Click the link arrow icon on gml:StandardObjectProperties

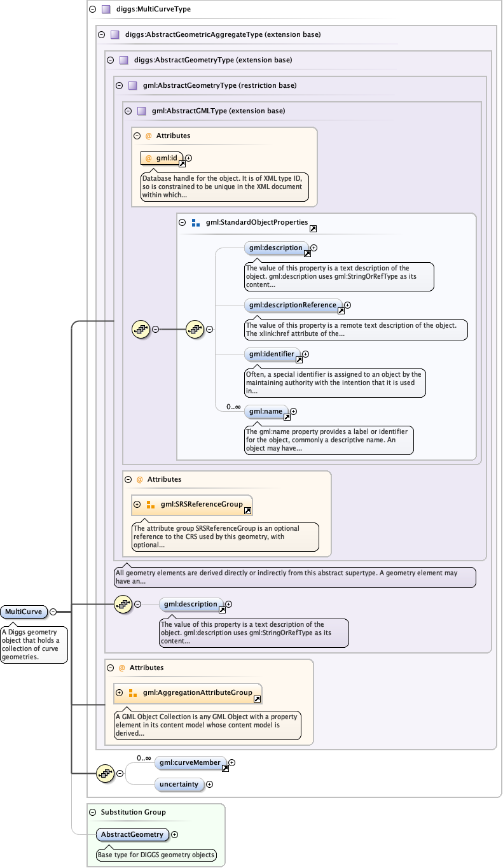click(x=313, y=228)
